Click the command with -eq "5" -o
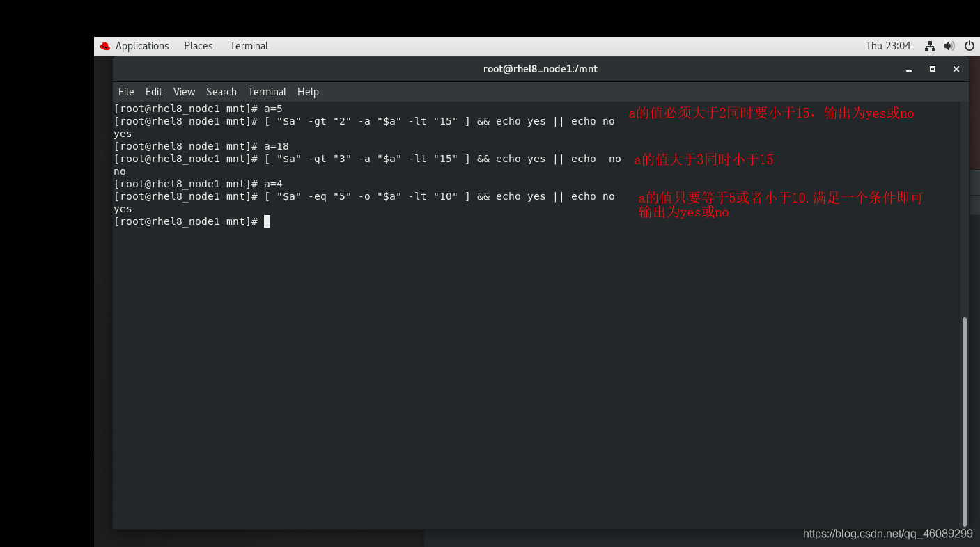 pos(364,196)
